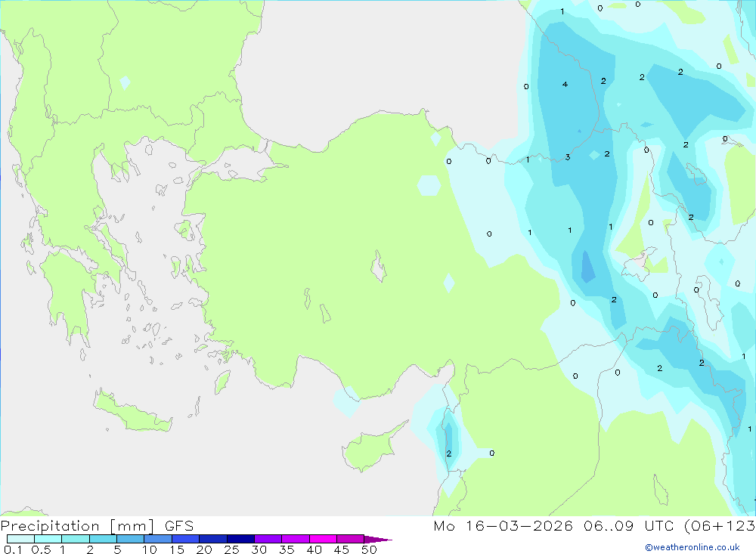Click the 25–30 mm dark blue swatch
The image size is (756, 554).
[x=240, y=539]
